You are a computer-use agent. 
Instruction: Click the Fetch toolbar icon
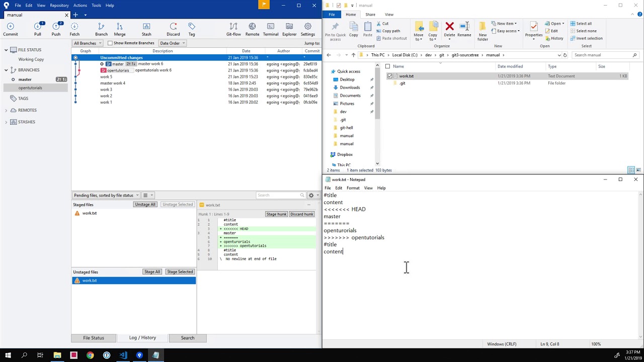[x=74, y=29]
